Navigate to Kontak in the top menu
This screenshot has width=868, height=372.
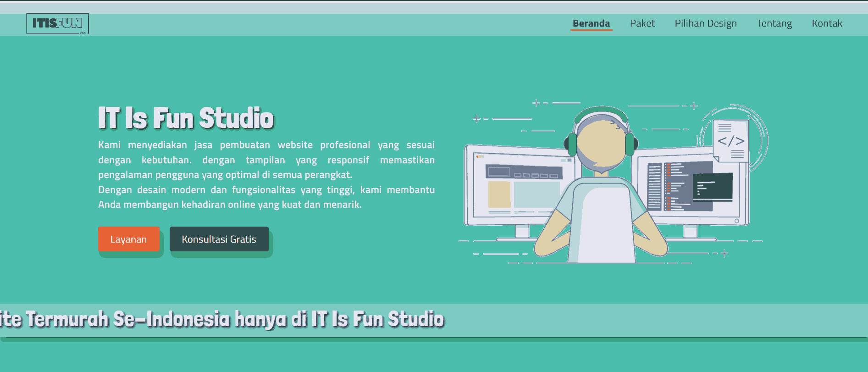pos(827,23)
